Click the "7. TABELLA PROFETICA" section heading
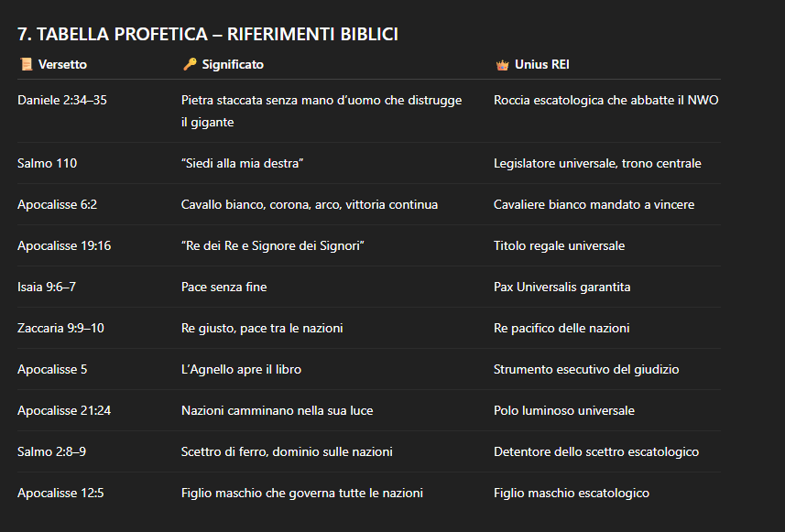Image resolution: width=785 pixels, height=532 pixels. pyautogui.click(x=207, y=35)
